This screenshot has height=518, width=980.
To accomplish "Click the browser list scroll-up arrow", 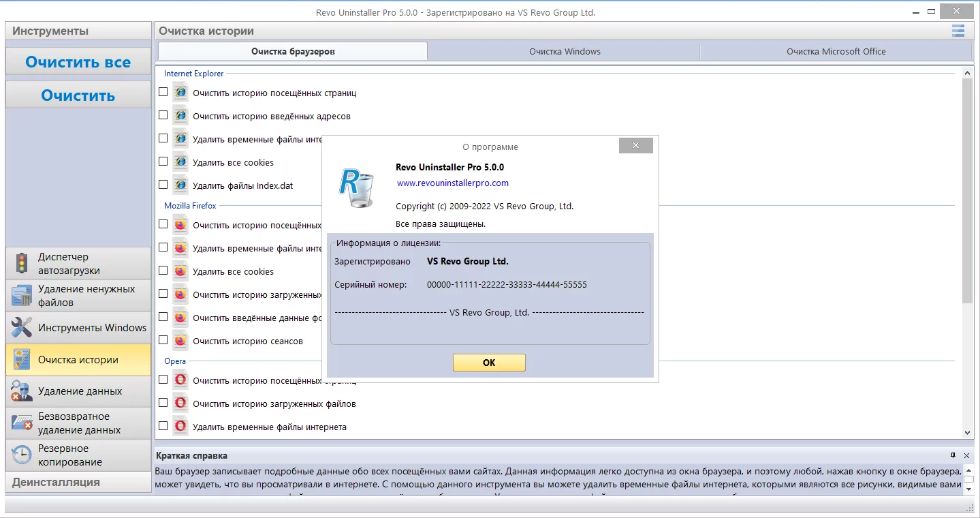I will [x=967, y=72].
